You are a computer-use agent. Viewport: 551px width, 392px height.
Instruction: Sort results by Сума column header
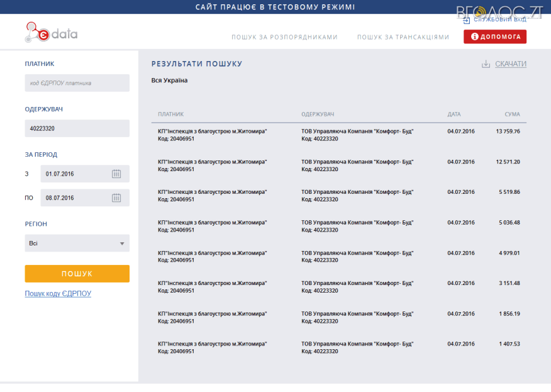click(x=512, y=114)
